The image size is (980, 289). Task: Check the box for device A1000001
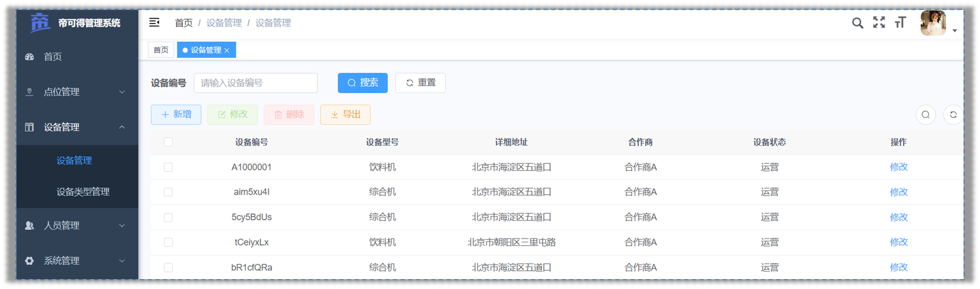[x=168, y=167]
